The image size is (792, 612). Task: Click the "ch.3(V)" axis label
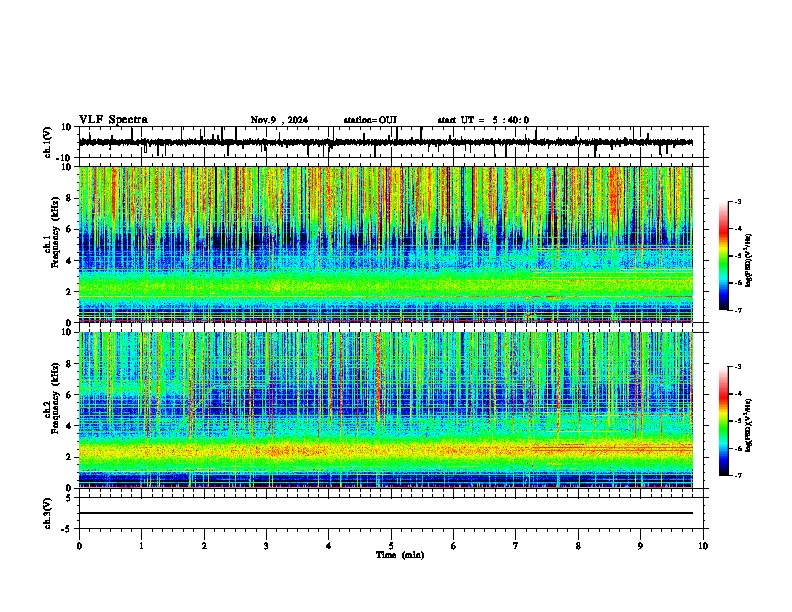48,513
